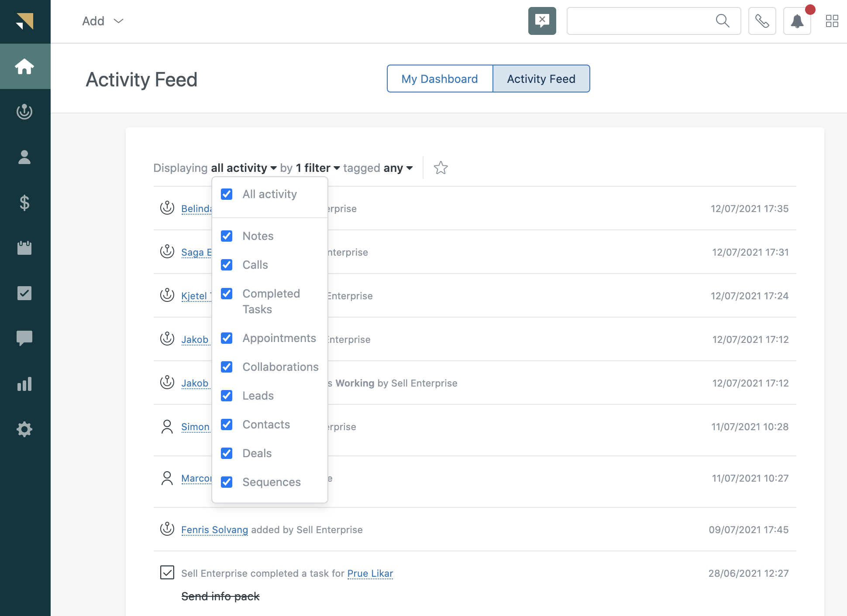Select the Activity Feed tab

[541, 79]
